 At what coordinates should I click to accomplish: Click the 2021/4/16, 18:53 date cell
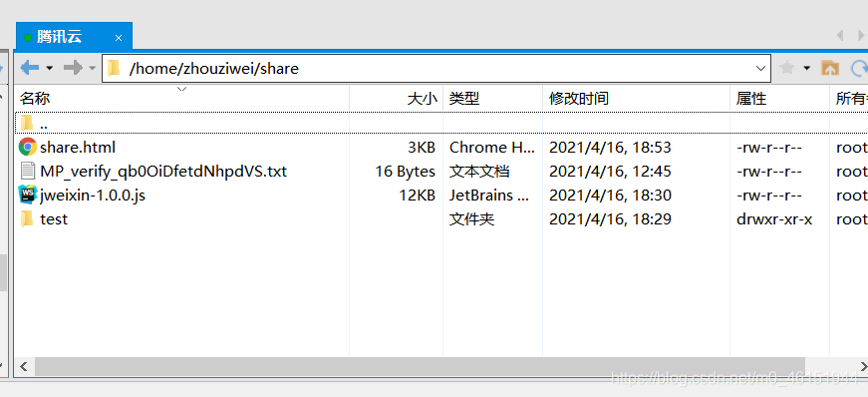610,148
